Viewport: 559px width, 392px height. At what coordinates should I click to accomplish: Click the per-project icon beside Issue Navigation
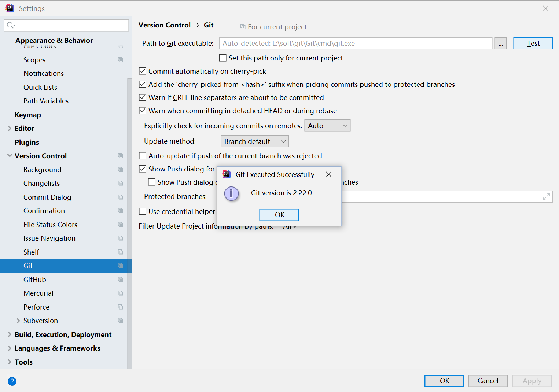click(x=120, y=238)
